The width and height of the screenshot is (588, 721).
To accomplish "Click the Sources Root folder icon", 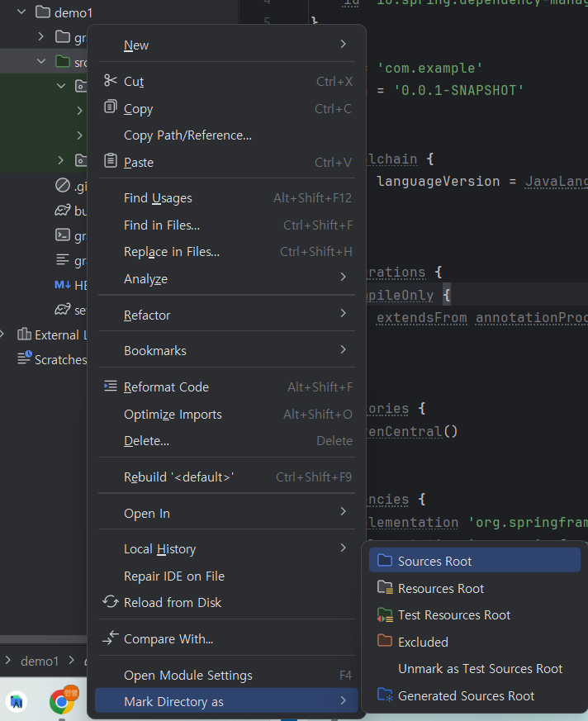I will coord(384,561).
